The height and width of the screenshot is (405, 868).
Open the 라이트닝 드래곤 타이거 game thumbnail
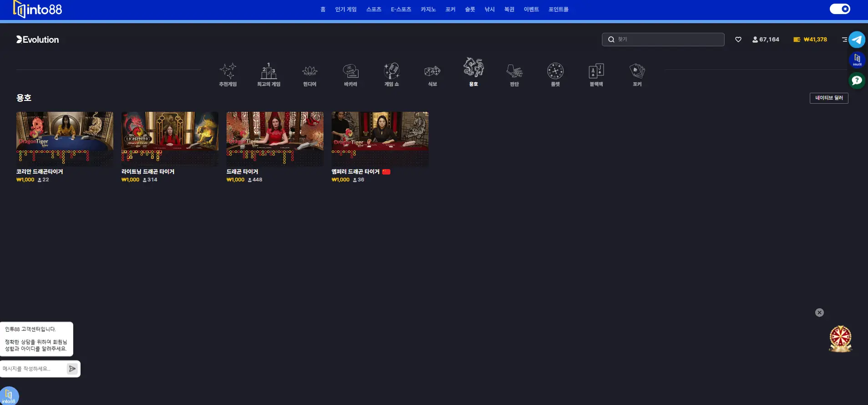tap(170, 139)
